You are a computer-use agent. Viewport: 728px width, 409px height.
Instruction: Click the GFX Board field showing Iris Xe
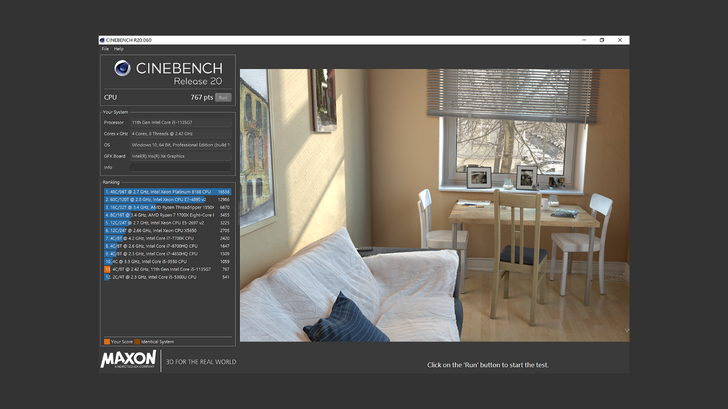point(181,155)
